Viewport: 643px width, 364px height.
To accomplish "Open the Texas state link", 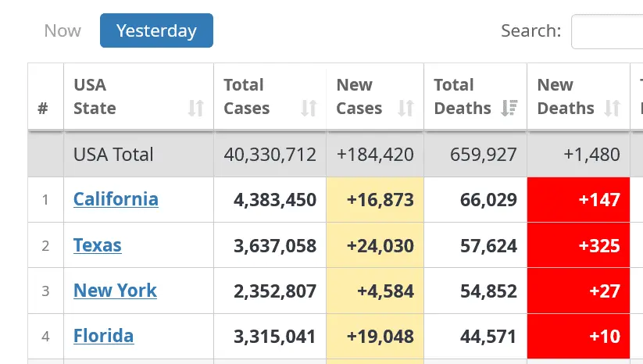I will pyautogui.click(x=98, y=245).
